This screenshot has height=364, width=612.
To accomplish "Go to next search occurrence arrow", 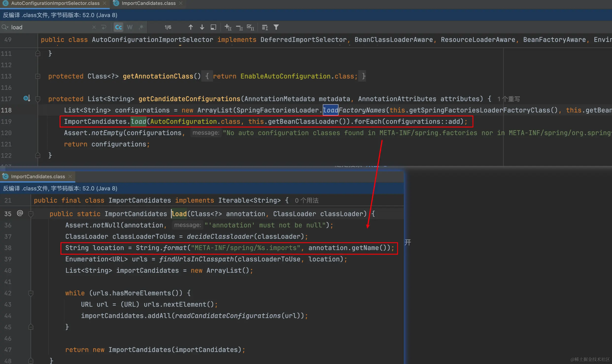I will (202, 27).
